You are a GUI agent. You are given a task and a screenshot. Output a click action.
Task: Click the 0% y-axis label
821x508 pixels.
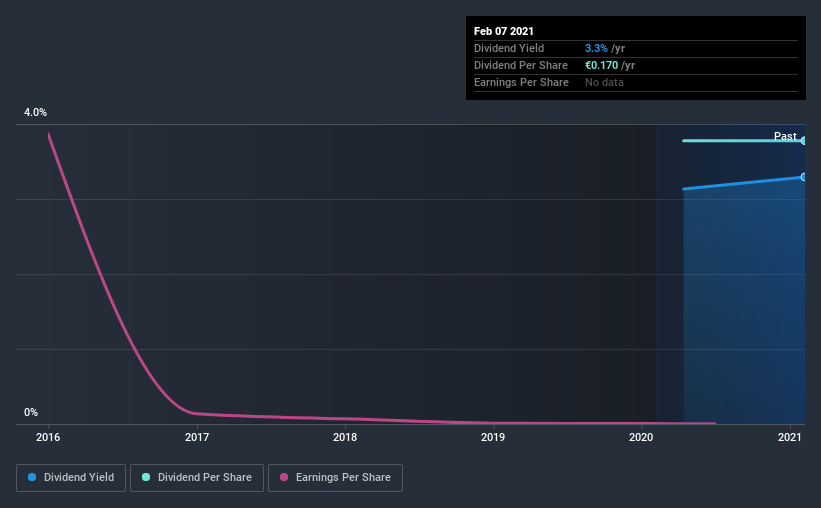click(31, 412)
